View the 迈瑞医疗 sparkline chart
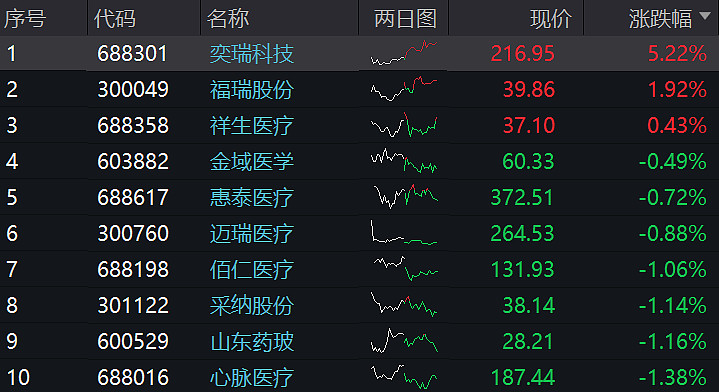This screenshot has width=719, height=392. [404, 233]
